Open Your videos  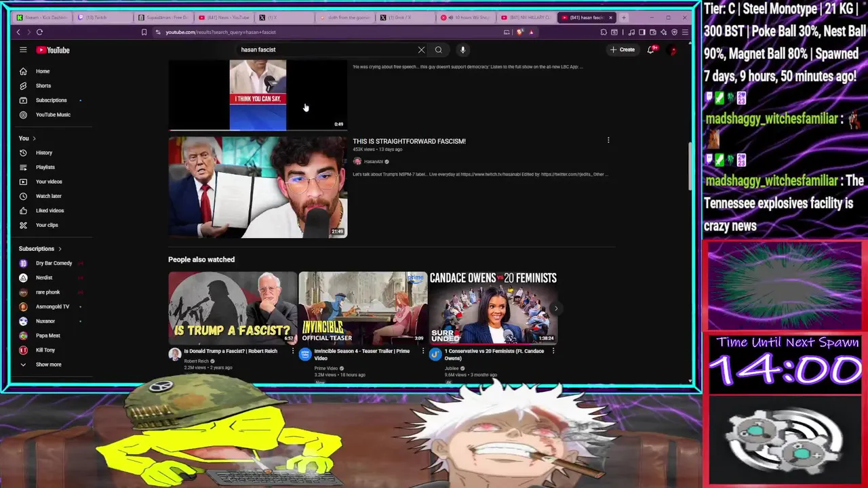tap(49, 182)
